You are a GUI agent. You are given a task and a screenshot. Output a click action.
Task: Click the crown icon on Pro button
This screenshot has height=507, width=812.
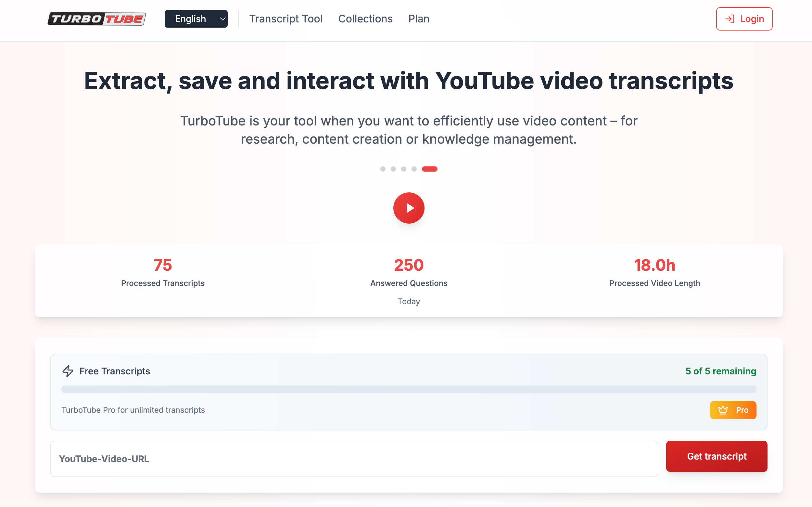(x=723, y=410)
